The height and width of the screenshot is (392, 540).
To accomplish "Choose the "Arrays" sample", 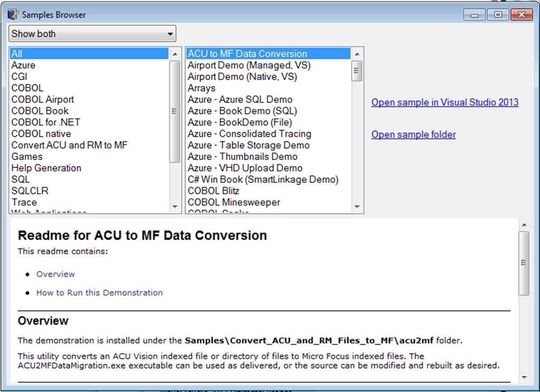I will [x=268, y=88].
